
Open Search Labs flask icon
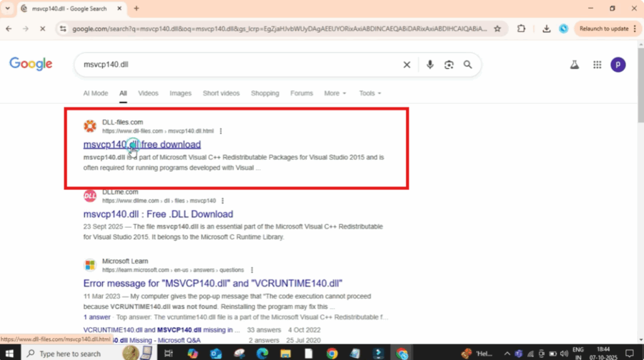tap(574, 65)
